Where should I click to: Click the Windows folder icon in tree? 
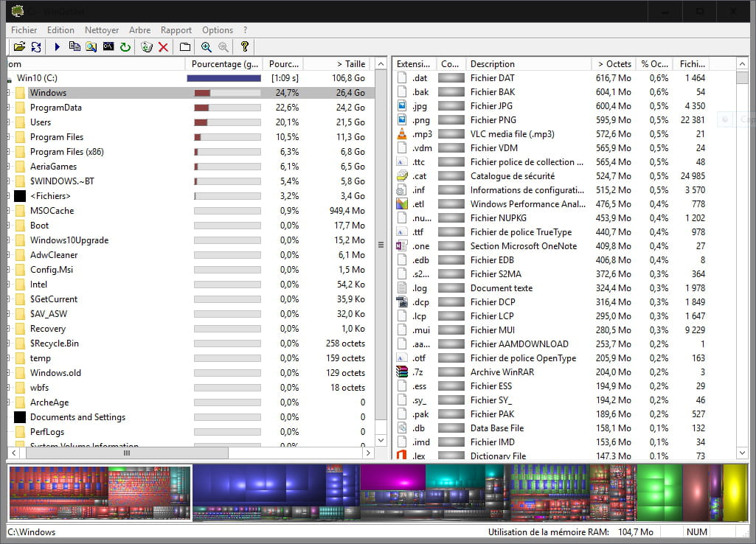point(20,93)
